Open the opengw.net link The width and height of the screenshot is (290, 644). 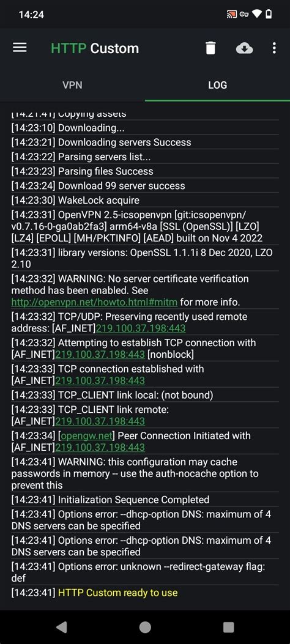click(87, 436)
